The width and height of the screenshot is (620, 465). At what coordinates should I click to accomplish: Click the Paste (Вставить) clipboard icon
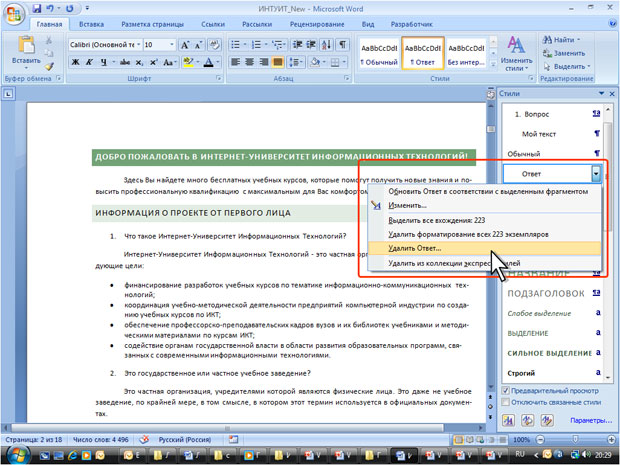[26, 45]
